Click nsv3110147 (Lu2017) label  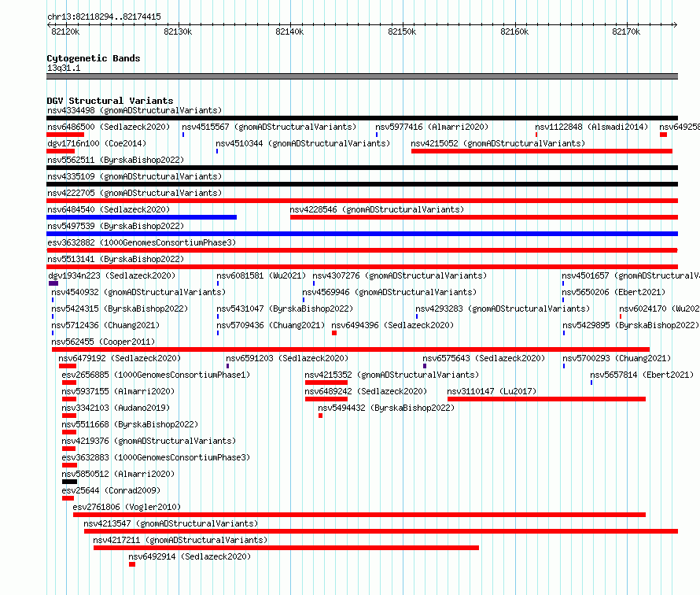pos(492,391)
